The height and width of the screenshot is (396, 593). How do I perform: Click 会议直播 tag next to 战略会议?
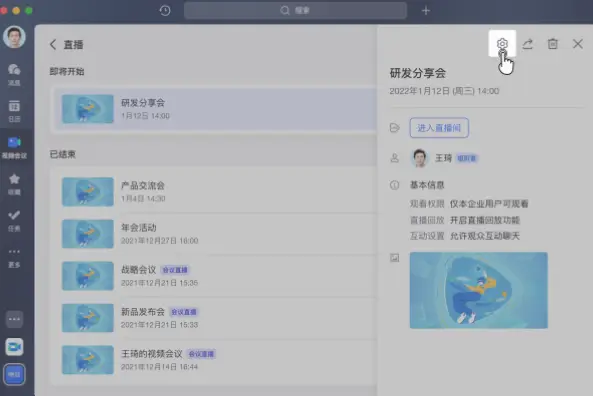tap(175, 270)
